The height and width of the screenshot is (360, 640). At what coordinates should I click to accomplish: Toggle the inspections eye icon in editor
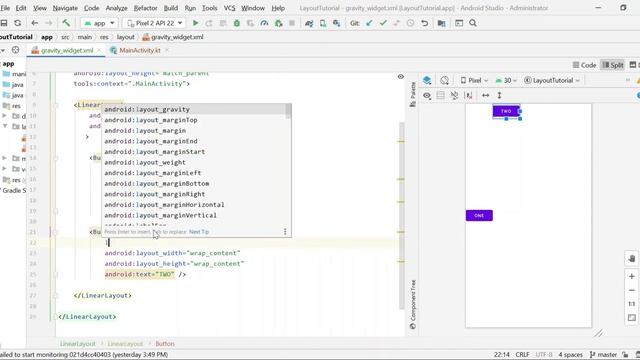click(x=401, y=77)
